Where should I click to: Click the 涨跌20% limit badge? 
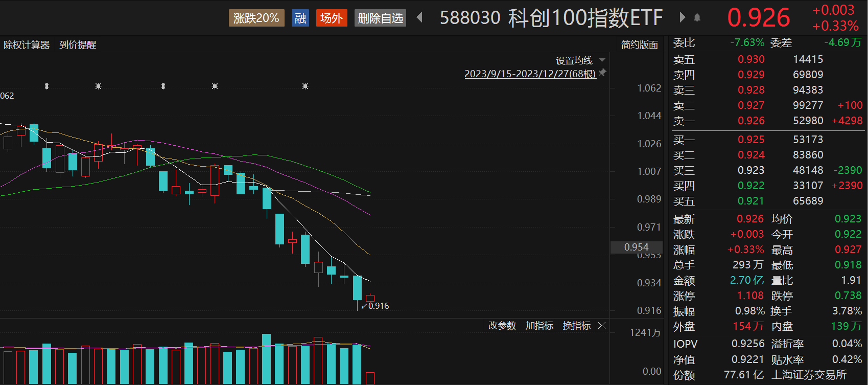[256, 18]
